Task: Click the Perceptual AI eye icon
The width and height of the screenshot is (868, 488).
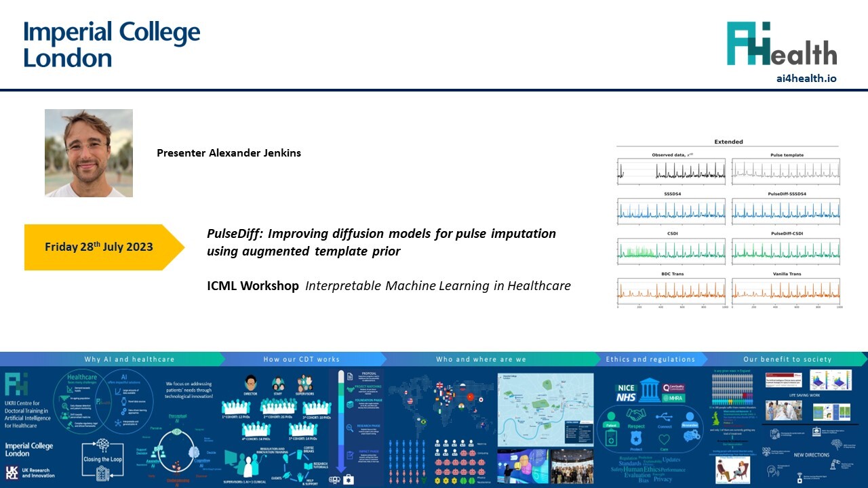Action: 176,431
